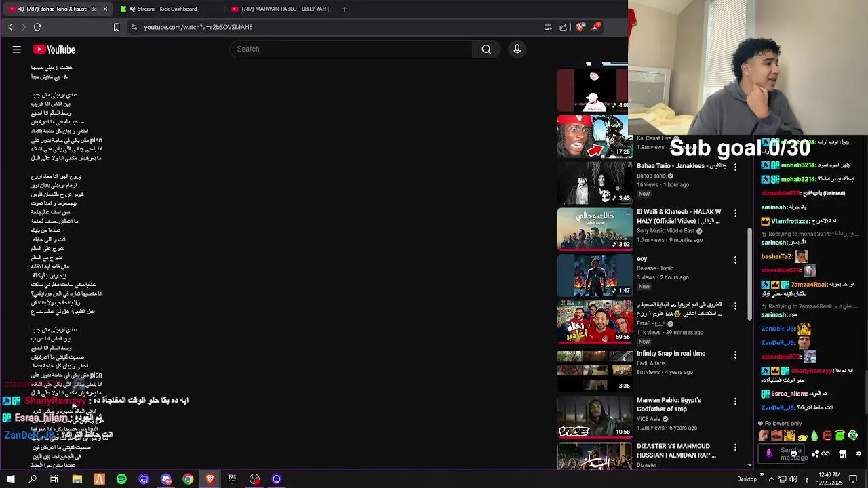Screen dimensions: 868x488
Task: Reload the page with the refresh icon
Action: tap(37, 27)
